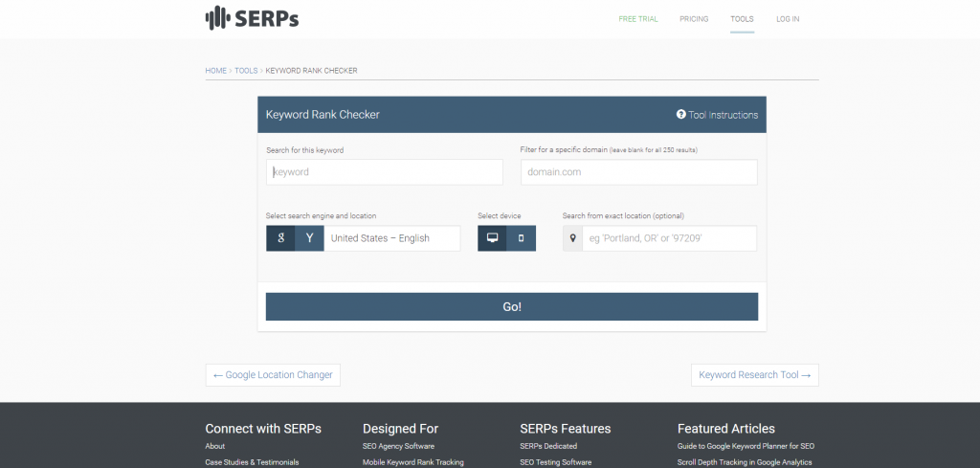Image resolution: width=980 pixels, height=468 pixels.
Task: Open Mobile Keyword Rank Tracking link
Action: tap(413, 462)
